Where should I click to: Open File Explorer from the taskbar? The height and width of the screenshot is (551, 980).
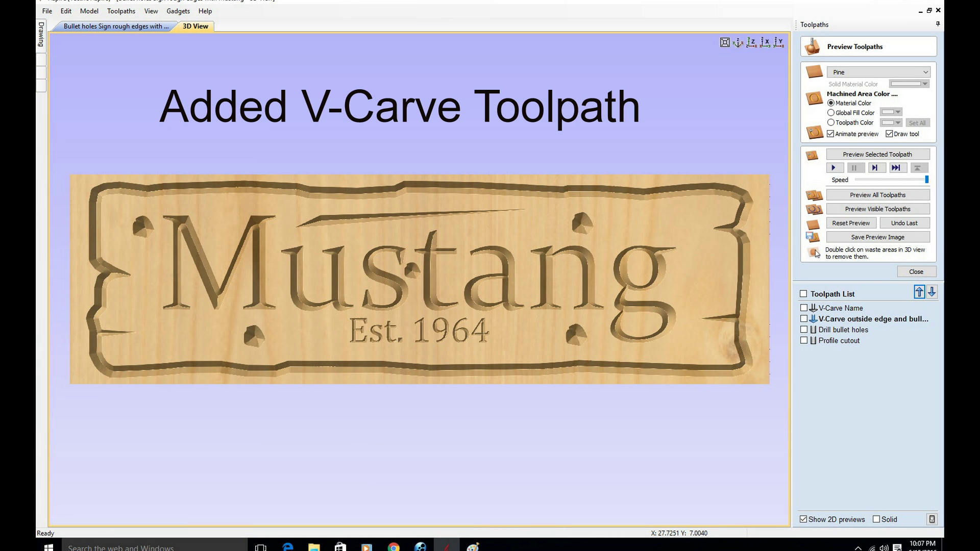pos(314,547)
